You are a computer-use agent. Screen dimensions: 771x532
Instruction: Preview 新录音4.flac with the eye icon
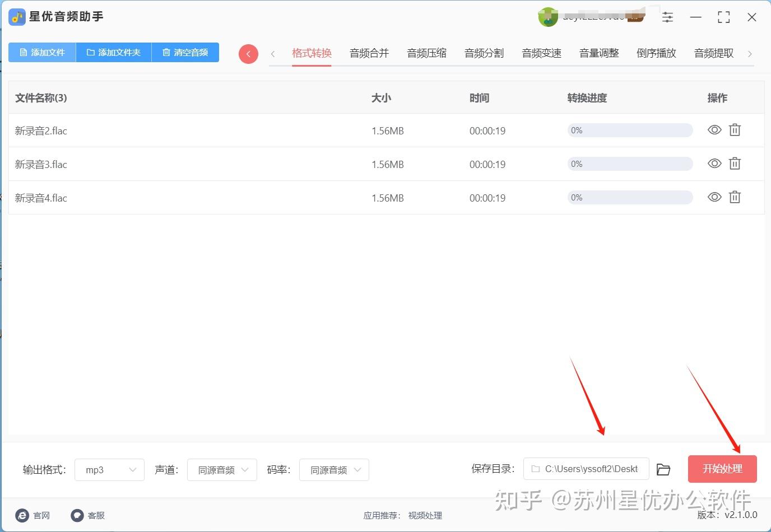coord(714,197)
